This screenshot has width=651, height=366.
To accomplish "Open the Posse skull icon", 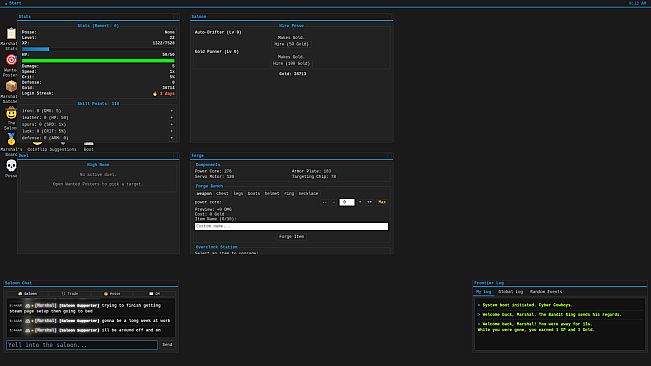I will [11, 166].
